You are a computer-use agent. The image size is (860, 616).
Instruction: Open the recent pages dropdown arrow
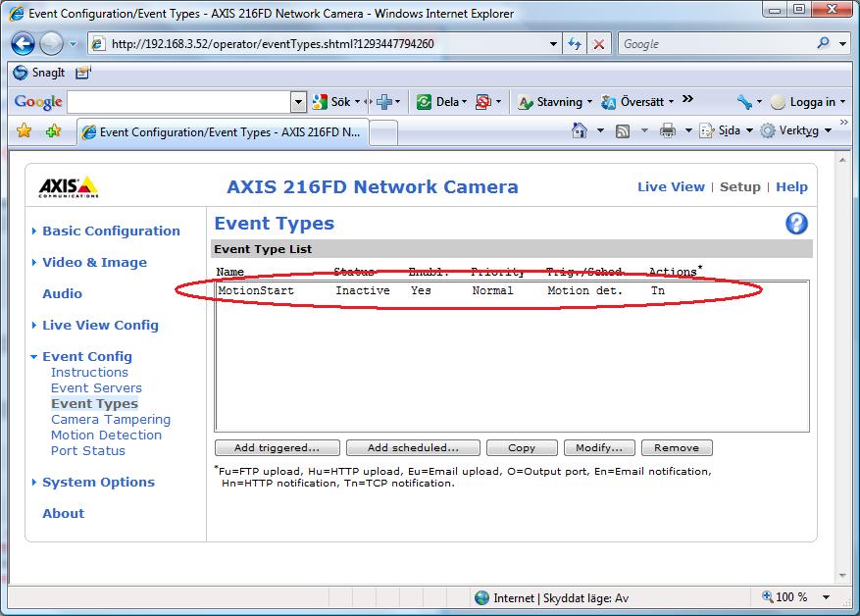point(73,44)
